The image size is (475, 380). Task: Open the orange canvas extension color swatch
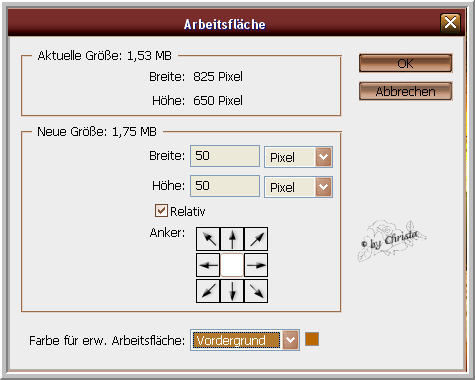coord(312,339)
